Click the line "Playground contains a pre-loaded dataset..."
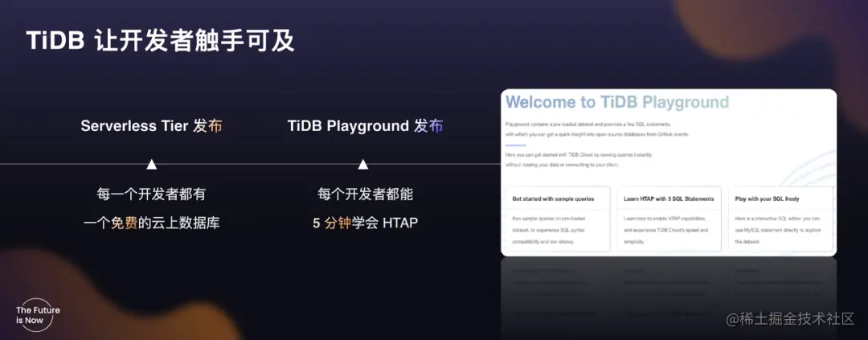Image resolution: width=868 pixels, height=340 pixels. (x=588, y=124)
